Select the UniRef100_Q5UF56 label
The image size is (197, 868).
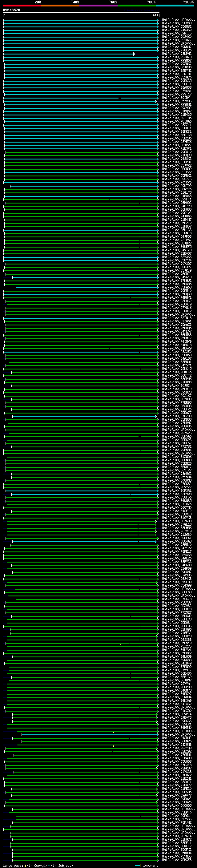177,497
